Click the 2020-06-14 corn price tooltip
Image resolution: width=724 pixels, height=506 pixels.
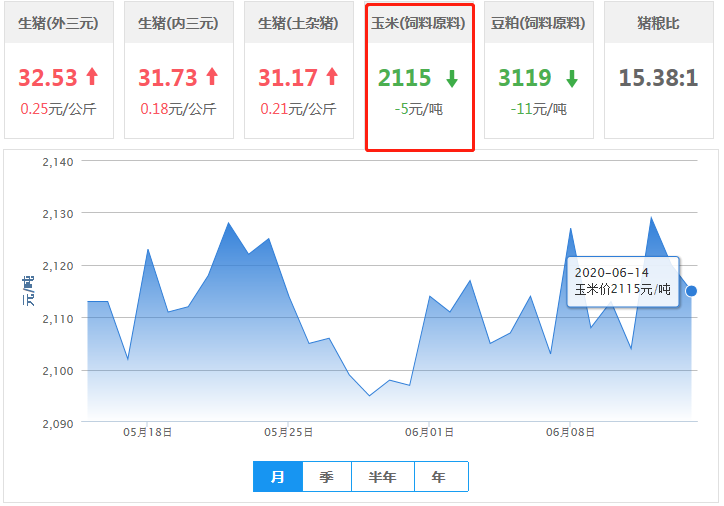[622, 281]
